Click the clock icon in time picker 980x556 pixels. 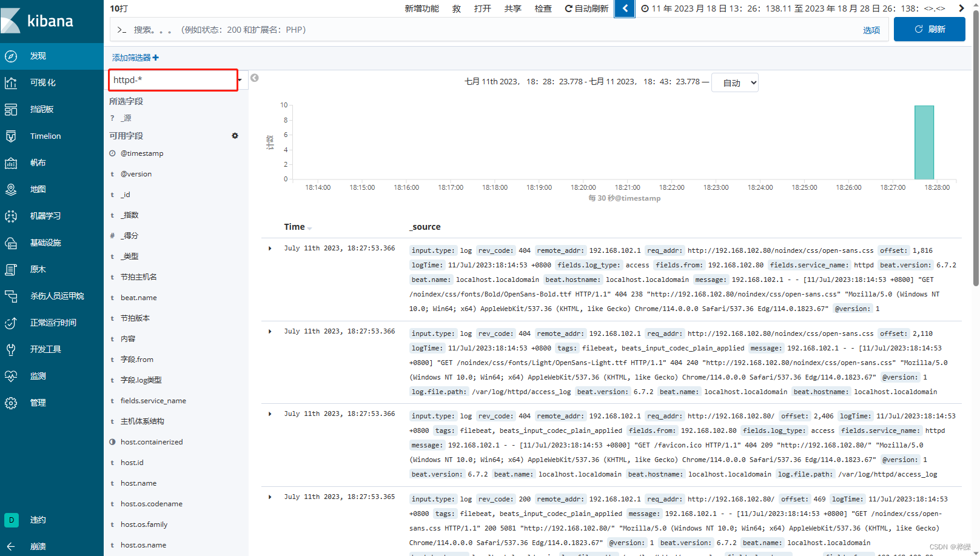tap(645, 8)
